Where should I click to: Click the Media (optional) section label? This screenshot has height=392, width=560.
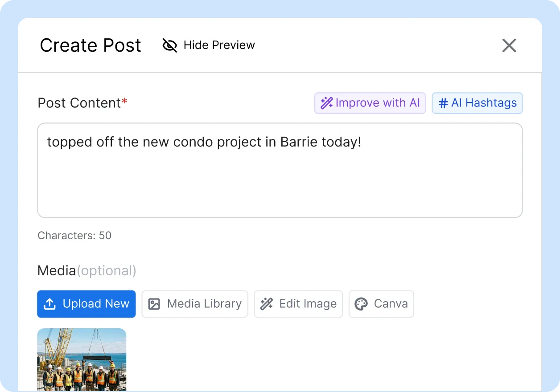click(86, 271)
